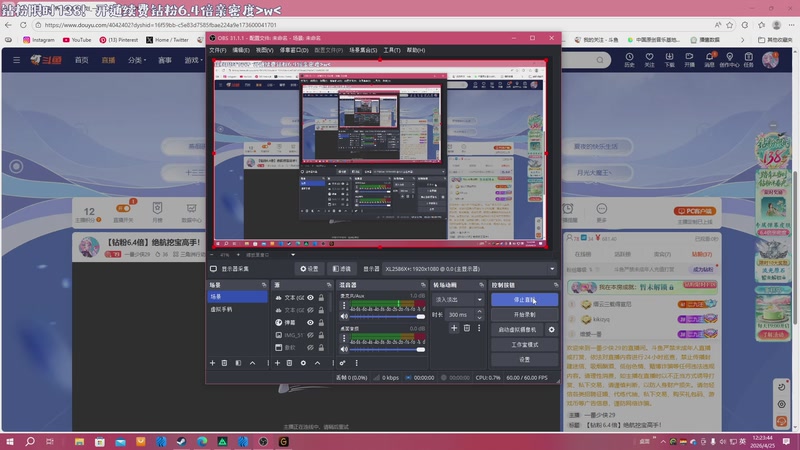Toggle lock on the 弹幕 source
The image size is (800, 450).
tap(321, 322)
